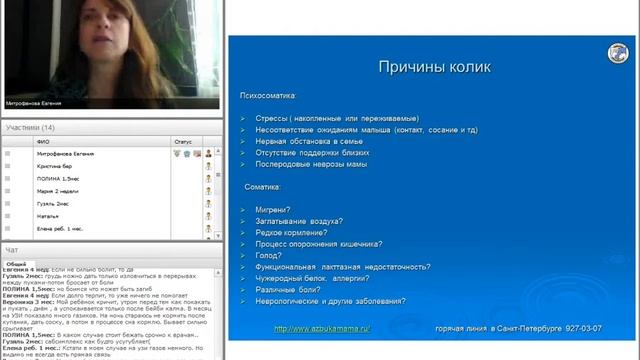640x360 pixels.
Task: Click the user icon in Наталья row
Action: click(x=209, y=216)
